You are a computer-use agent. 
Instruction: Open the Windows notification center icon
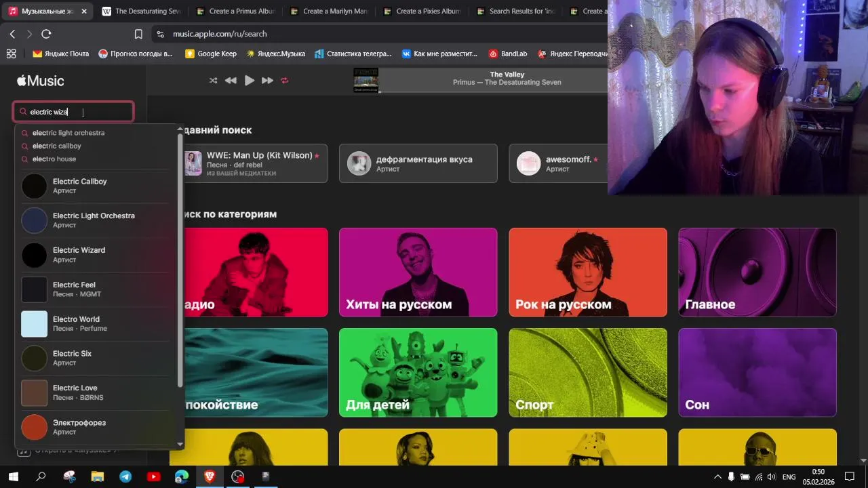pos(849,476)
